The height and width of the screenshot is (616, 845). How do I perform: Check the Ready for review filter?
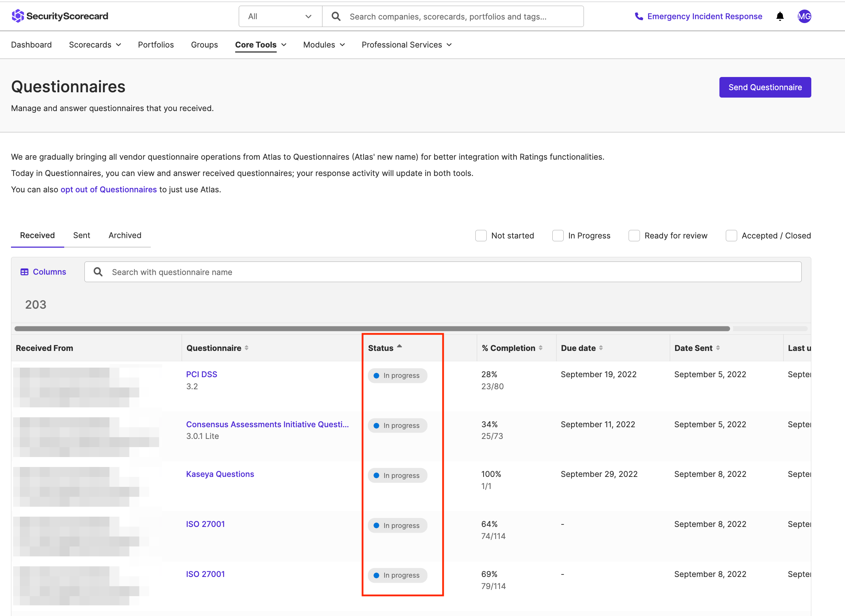634,236
